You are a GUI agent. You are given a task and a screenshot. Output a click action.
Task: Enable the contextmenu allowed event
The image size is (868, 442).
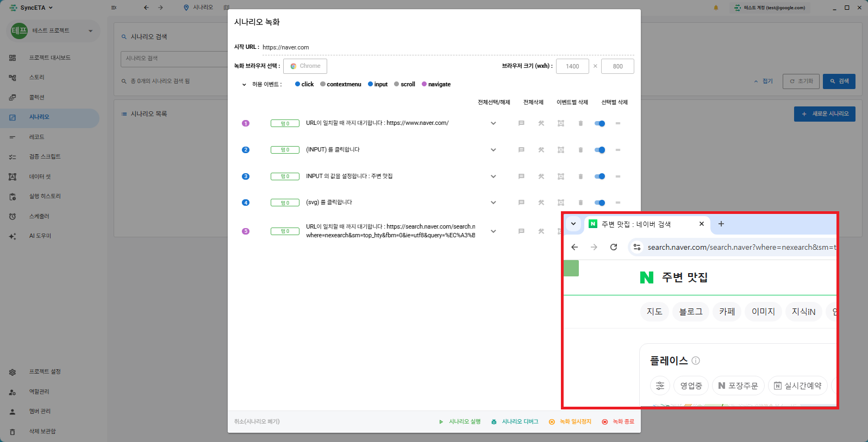tap(341, 84)
